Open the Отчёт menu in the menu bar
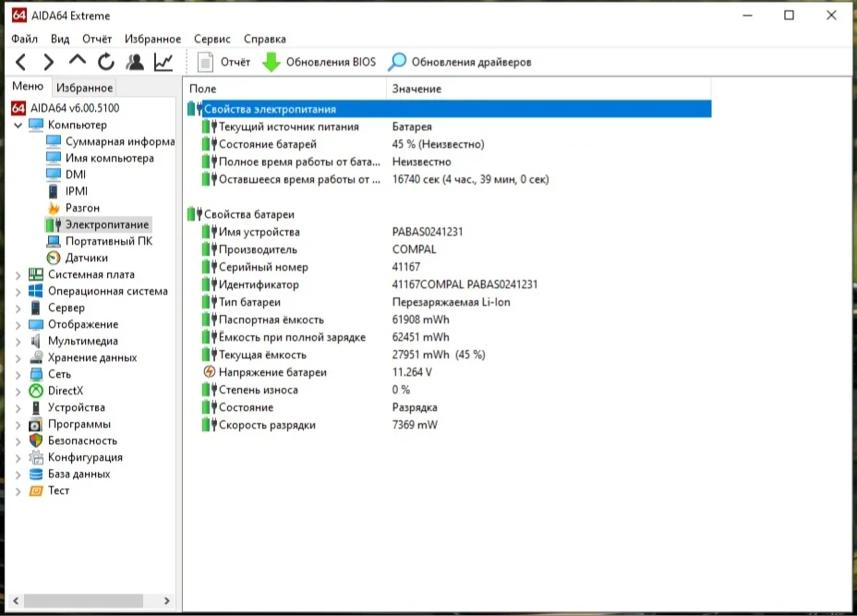 pos(97,39)
